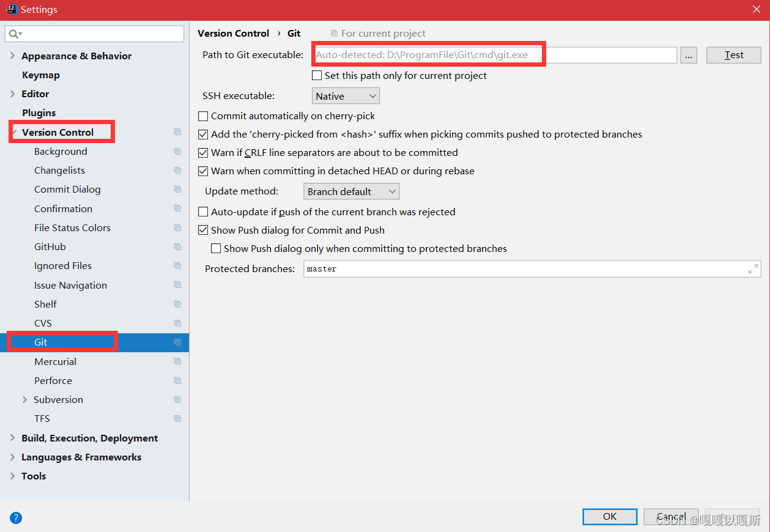
Task: Open the Confirmation settings page
Action: (63, 209)
